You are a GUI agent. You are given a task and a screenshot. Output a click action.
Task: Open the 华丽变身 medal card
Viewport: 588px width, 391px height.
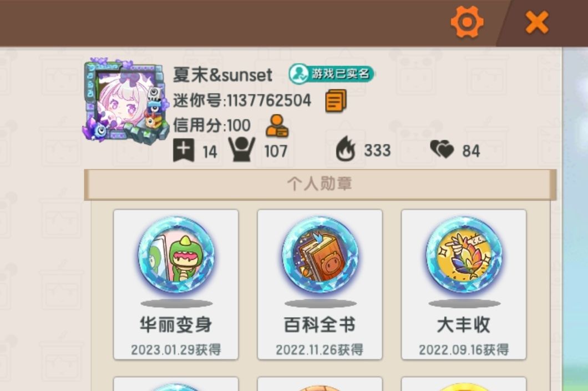[x=176, y=284]
